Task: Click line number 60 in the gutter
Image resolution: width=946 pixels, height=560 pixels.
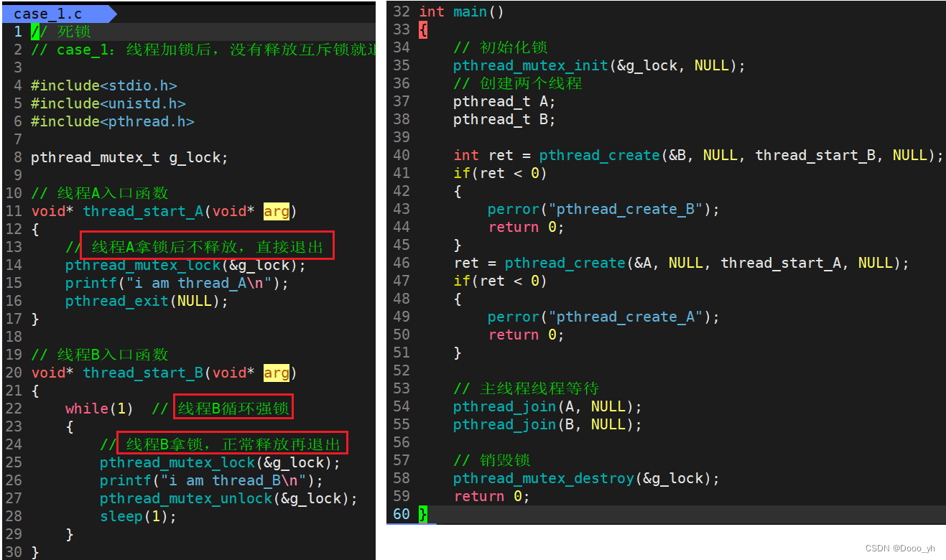Action: pos(402,514)
